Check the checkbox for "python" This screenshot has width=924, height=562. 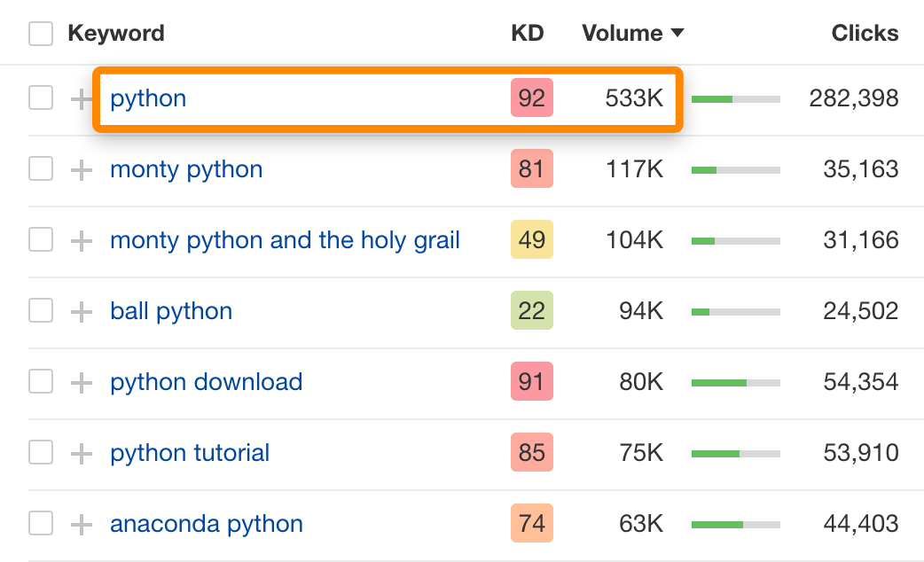(41, 98)
